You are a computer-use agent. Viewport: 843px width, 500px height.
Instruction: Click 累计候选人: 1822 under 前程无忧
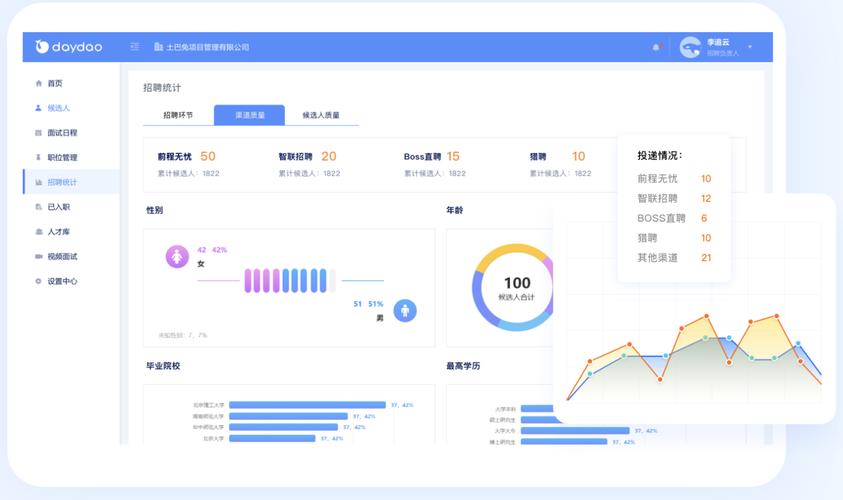[x=188, y=173]
